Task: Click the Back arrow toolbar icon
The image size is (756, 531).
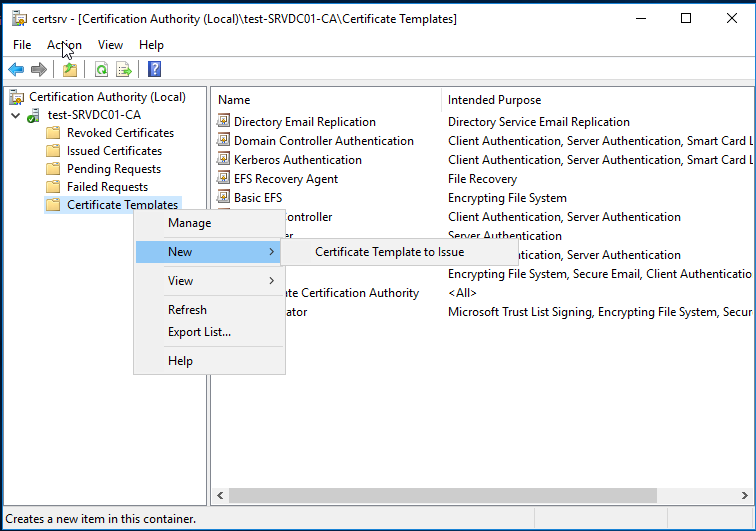Action: [16, 69]
